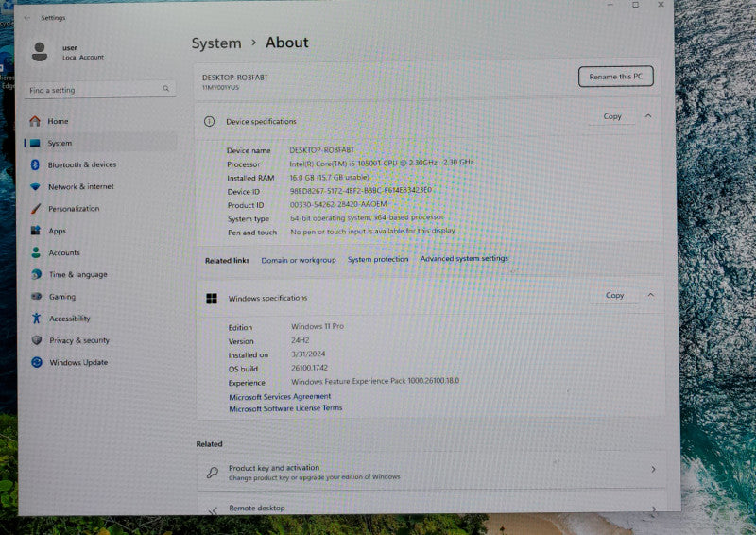This screenshot has width=756, height=535.
Task: Open Product key and activation chevron
Action: 653,469
